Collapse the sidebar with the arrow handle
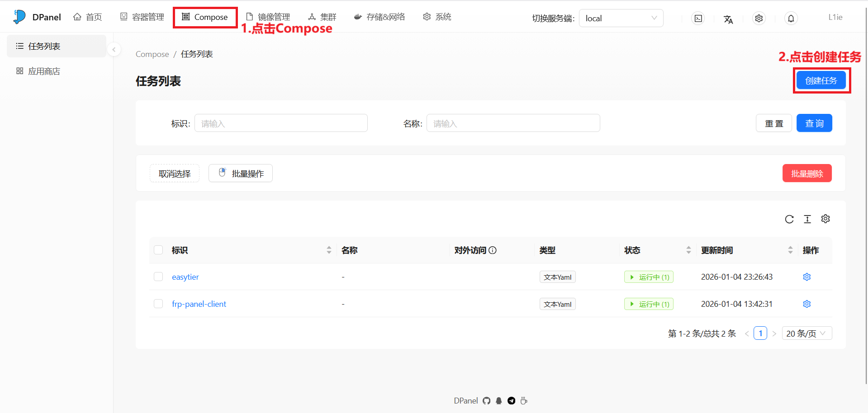The width and height of the screenshot is (868, 413). click(114, 49)
